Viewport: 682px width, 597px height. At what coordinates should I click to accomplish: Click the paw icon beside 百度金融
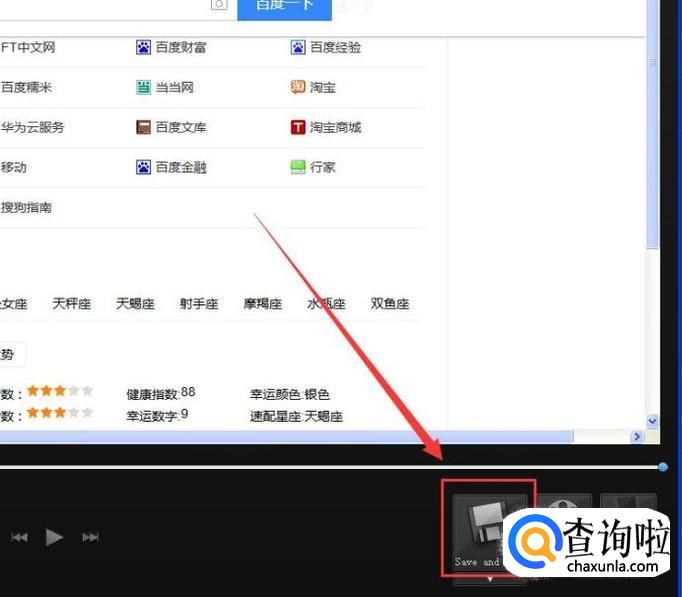143,167
